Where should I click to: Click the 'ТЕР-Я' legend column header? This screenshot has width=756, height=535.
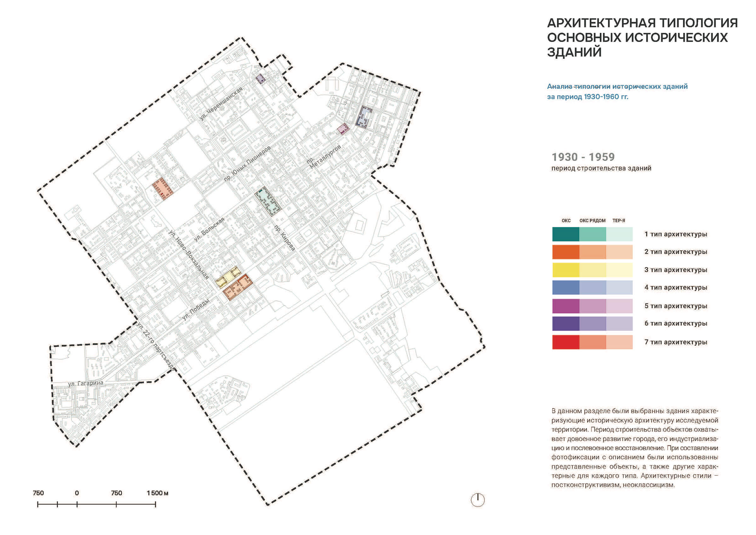[x=619, y=220]
